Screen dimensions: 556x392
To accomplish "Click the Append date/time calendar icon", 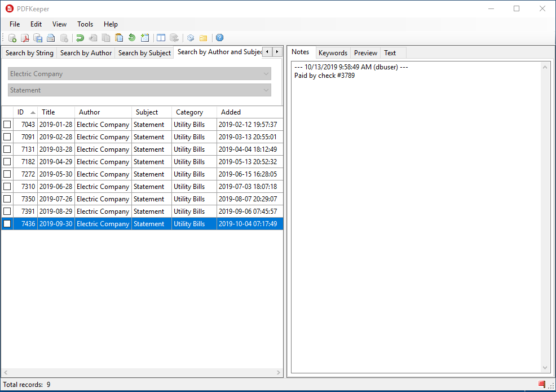I will (145, 38).
